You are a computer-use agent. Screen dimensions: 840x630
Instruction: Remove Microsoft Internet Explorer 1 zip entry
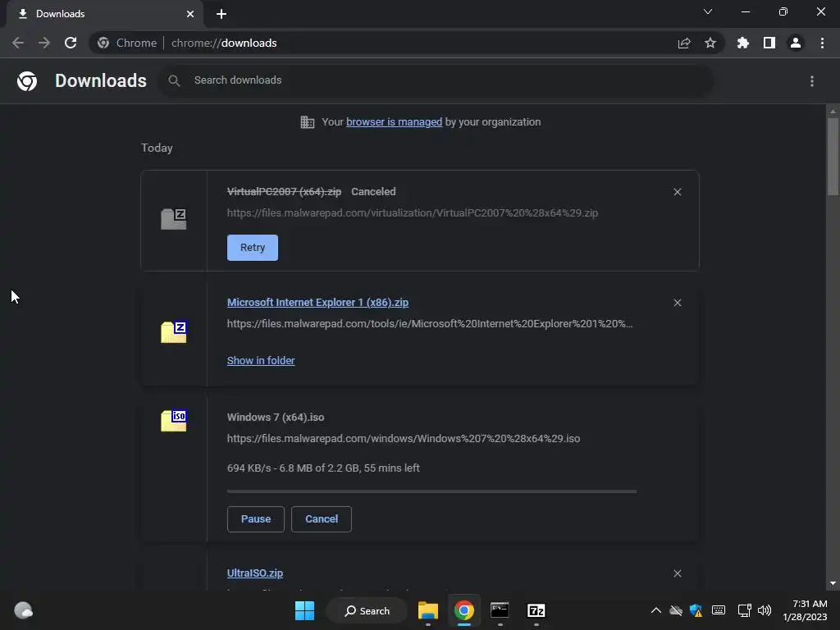[x=677, y=303]
